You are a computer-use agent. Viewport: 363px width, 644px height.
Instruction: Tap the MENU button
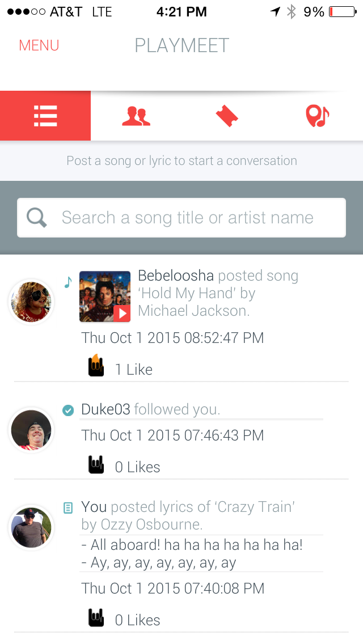pos(39,45)
